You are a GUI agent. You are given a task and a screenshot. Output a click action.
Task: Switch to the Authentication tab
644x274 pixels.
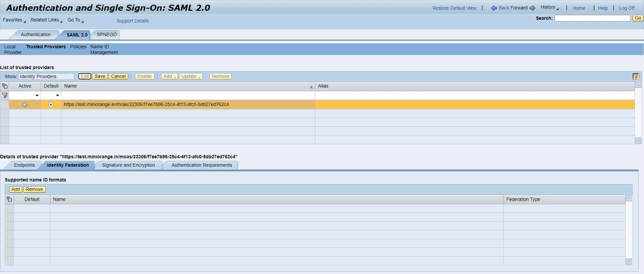pos(36,35)
